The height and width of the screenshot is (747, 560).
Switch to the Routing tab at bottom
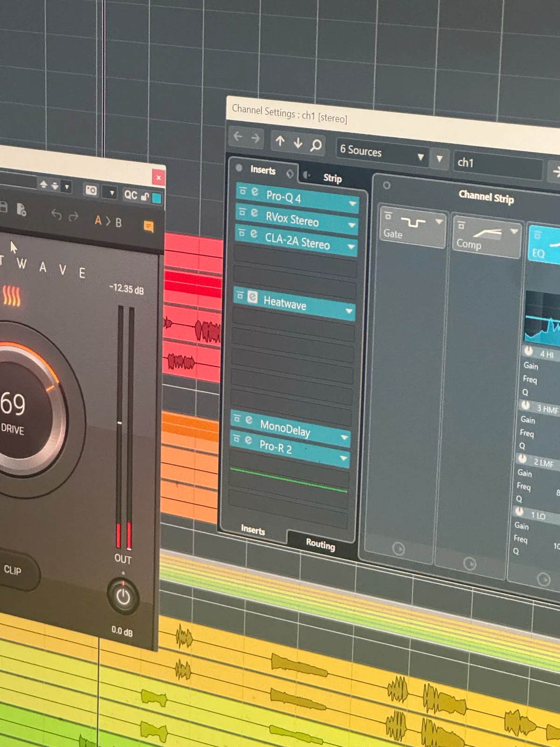click(x=320, y=544)
